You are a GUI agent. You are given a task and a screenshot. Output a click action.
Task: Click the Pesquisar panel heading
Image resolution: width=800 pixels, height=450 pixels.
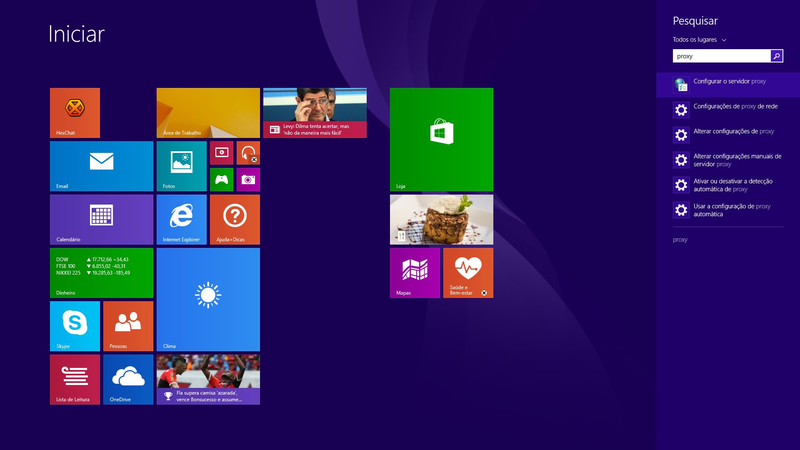(x=695, y=21)
